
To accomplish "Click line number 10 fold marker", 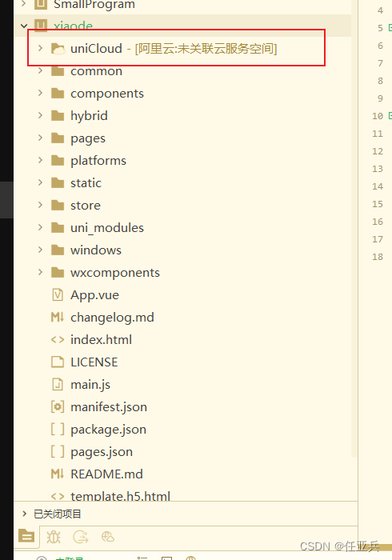I will [390, 115].
